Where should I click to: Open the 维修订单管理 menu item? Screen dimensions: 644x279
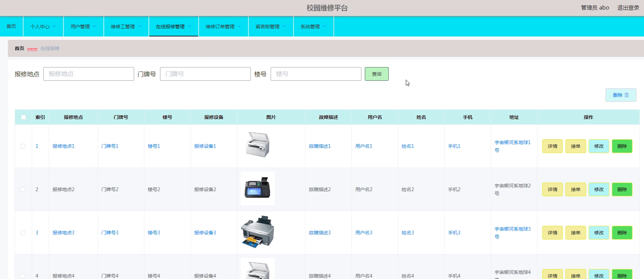pyautogui.click(x=223, y=26)
